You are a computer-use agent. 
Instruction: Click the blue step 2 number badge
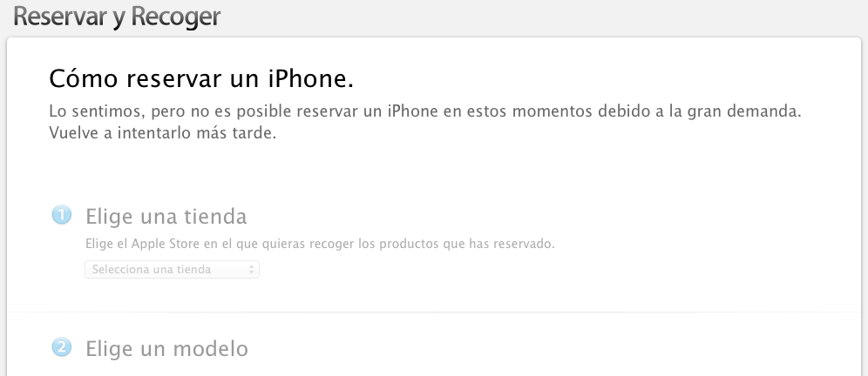click(x=62, y=348)
